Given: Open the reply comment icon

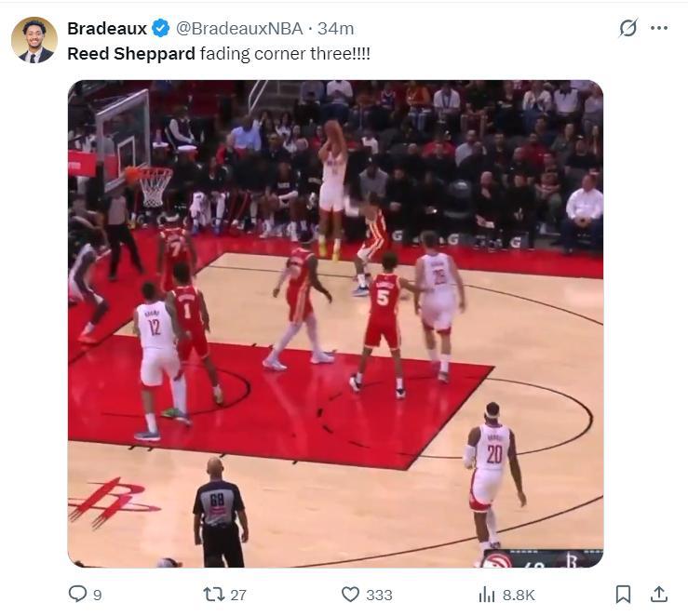Looking at the screenshot, I should click(x=77, y=594).
